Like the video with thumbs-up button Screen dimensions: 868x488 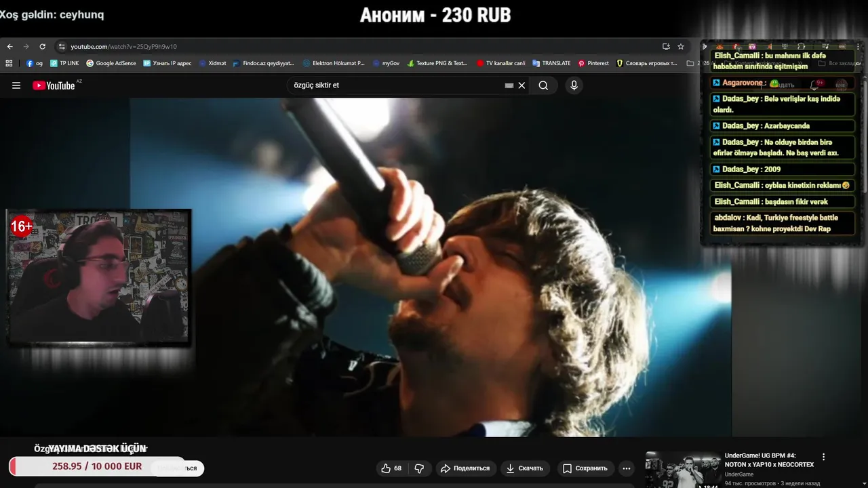tap(391, 468)
